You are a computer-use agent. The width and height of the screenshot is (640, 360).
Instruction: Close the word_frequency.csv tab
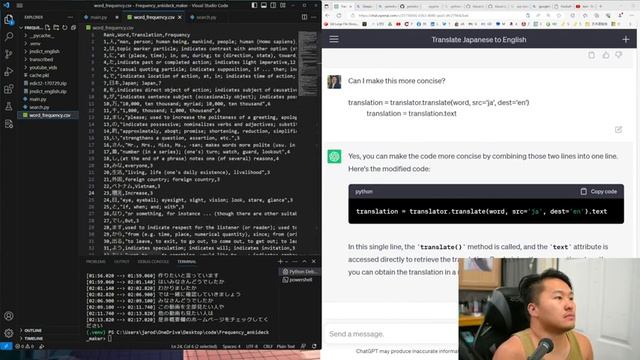pyautogui.click(x=180, y=17)
